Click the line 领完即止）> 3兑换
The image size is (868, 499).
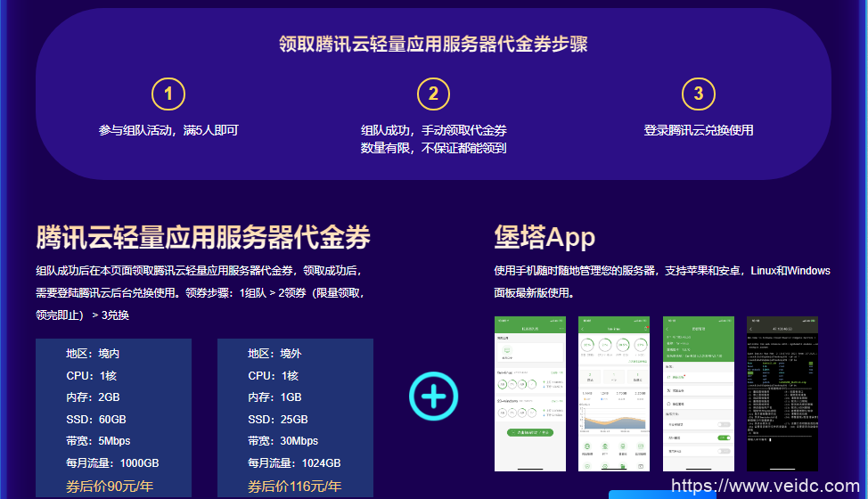83,315
